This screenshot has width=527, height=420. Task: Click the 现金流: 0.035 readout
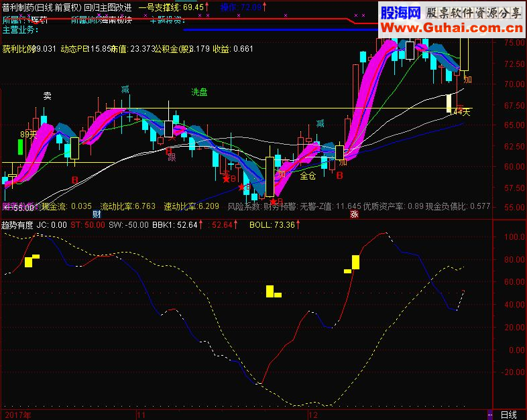click(x=66, y=206)
